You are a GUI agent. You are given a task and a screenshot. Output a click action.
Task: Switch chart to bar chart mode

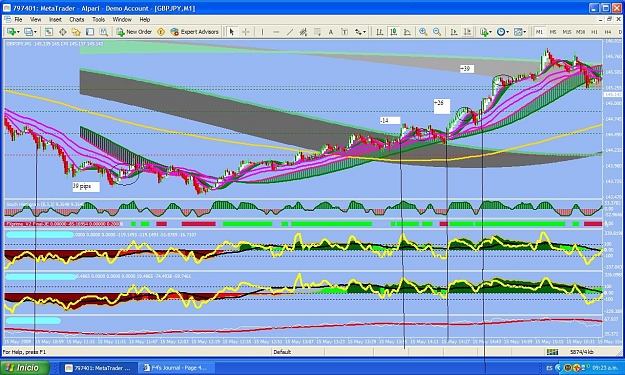click(x=379, y=32)
